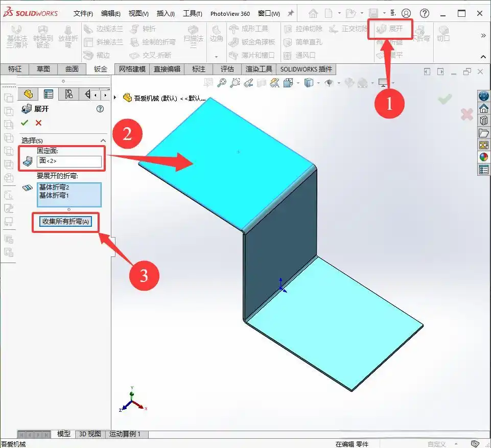Switch to the 直接编辑 tab
The height and width of the screenshot is (448, 491).
click(x=167, y=69)
